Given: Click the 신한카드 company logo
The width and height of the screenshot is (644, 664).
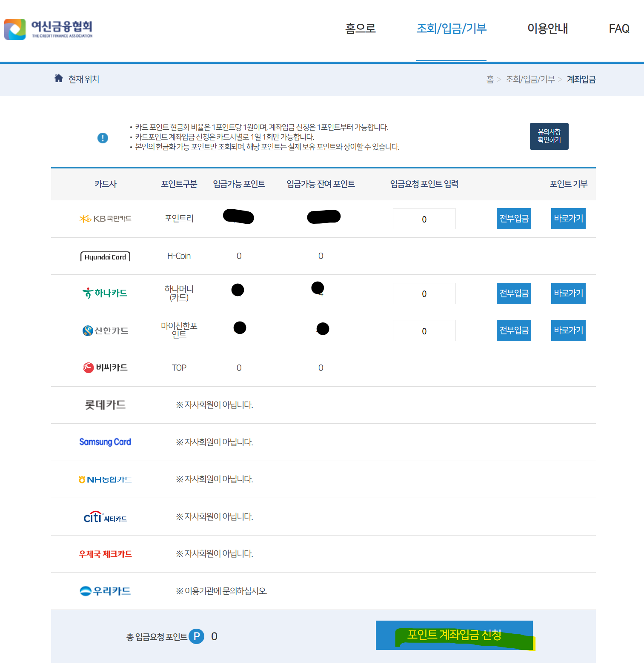Looking at the screenshot, I should [105, 331].
